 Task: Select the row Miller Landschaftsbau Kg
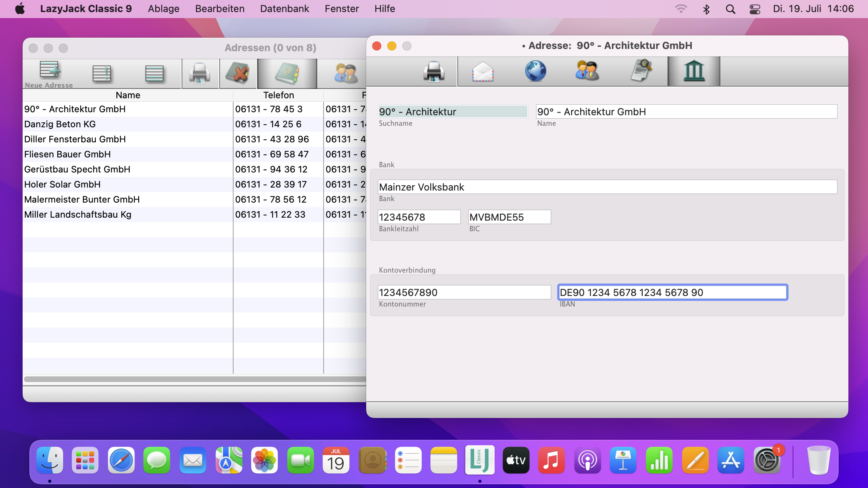[194, 215]
